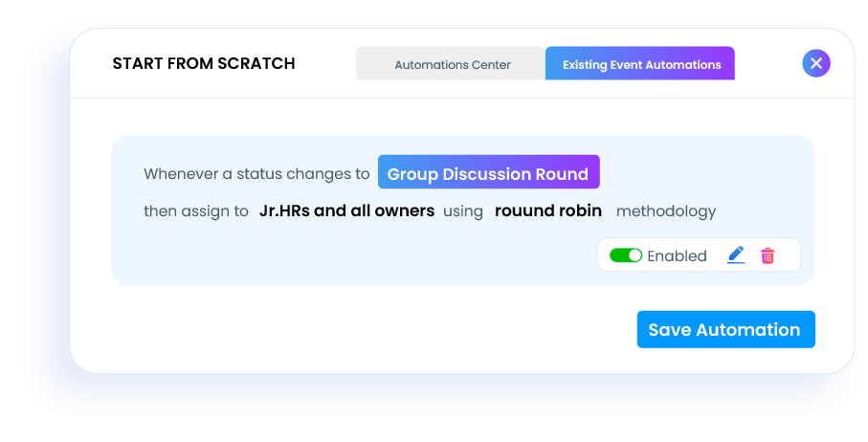
Task: Switch to the Automations Center tab
Action: 451,63
